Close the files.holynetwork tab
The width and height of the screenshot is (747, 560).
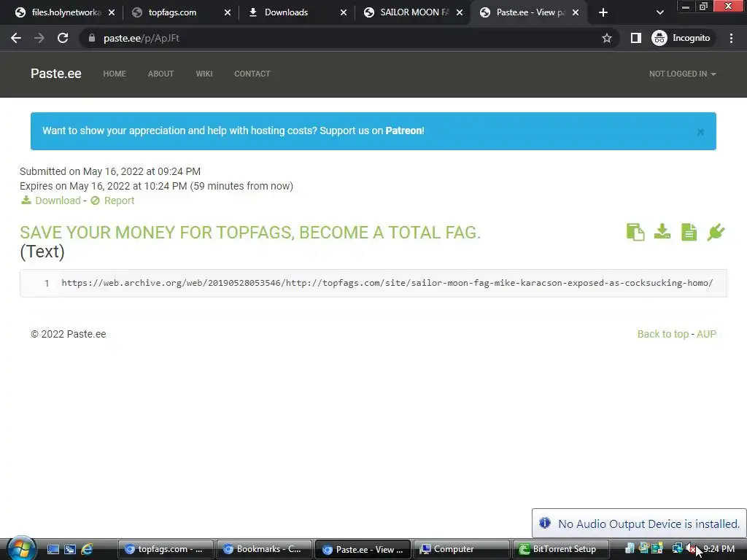coord(112,12)
